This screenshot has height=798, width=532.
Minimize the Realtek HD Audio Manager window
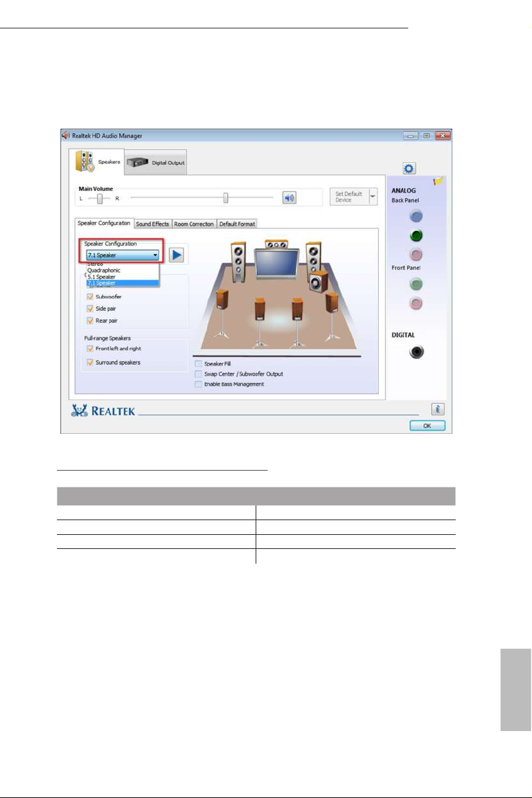pyautogui.click(x=410, y=136)
